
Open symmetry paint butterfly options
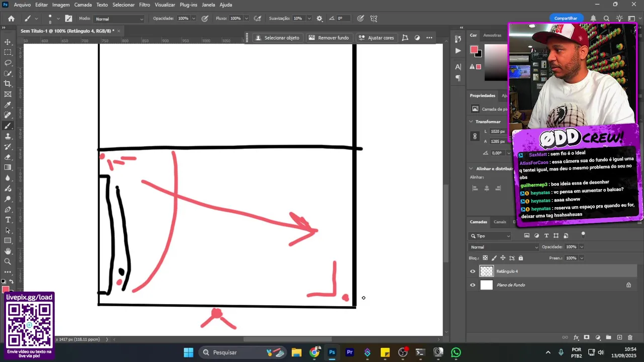[x=374, y=19]
